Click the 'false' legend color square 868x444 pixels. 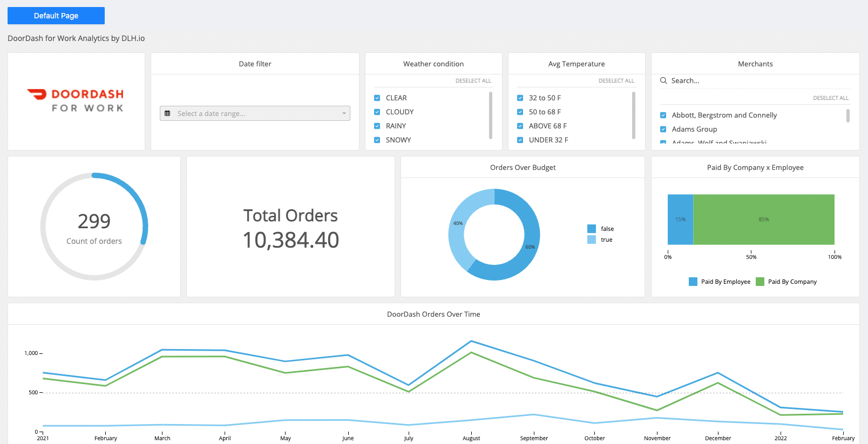[x=592, y=229]
